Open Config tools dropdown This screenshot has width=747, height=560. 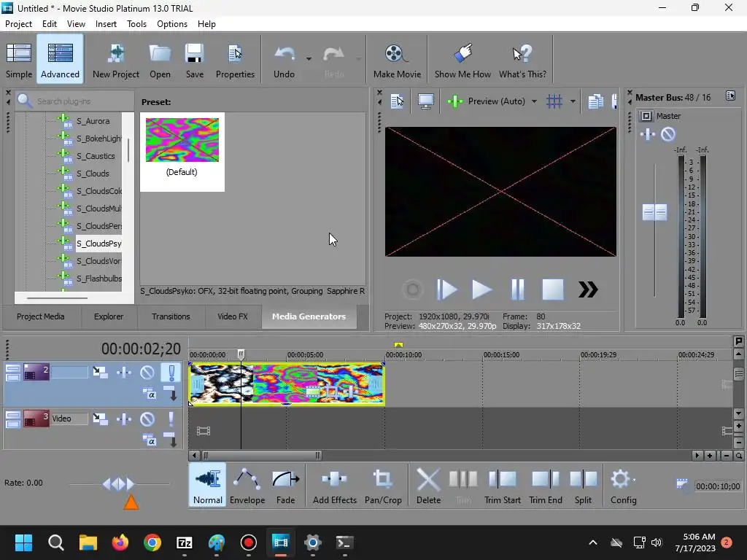coord(623,485)
